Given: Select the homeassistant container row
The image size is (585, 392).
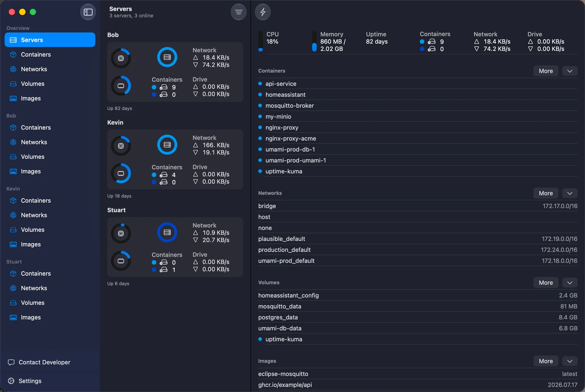Looking at the screenshot, I should [418, 95].
